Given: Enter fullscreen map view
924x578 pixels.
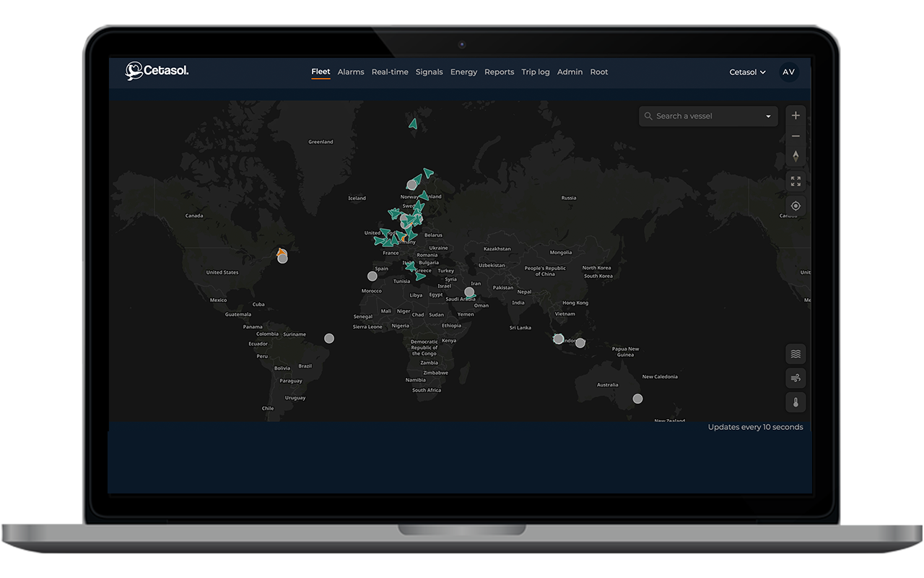Looking at the screenshot, I should tap(796, 181).
